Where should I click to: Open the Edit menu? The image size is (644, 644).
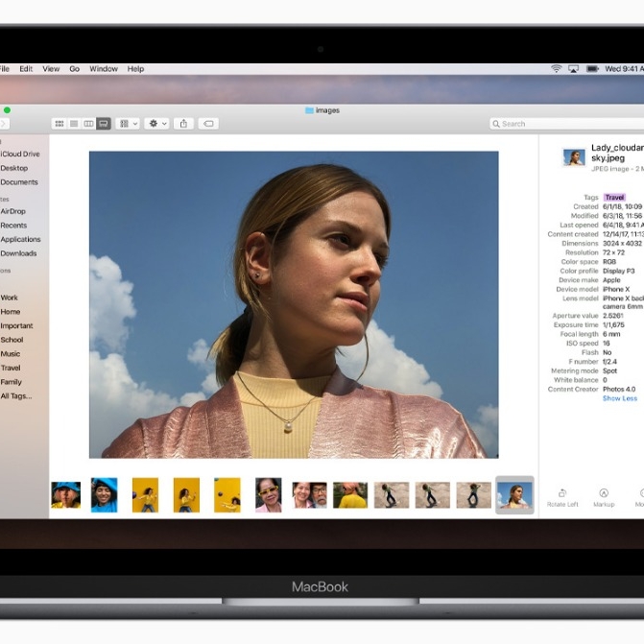26,69
